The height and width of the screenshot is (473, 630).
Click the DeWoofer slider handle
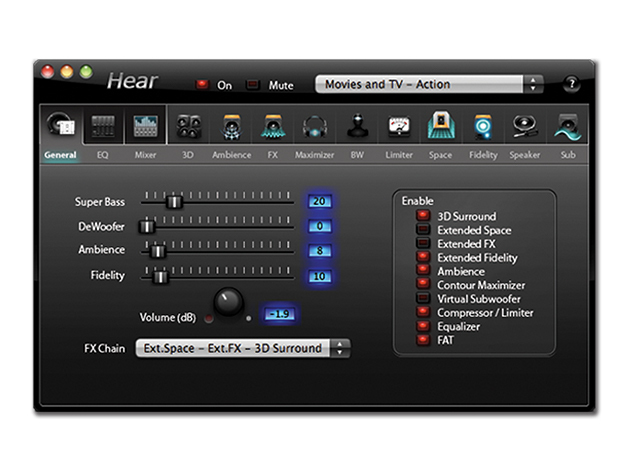(147, 226)
